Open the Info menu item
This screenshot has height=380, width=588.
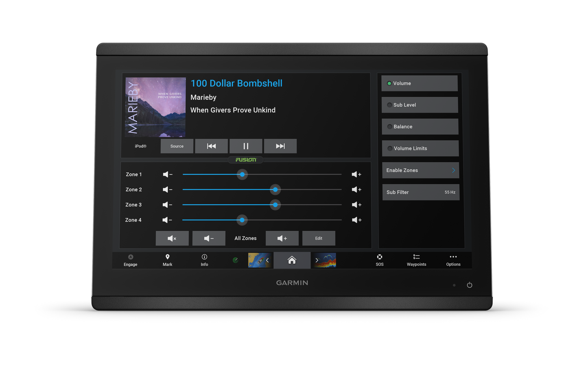tap(204, 260)
